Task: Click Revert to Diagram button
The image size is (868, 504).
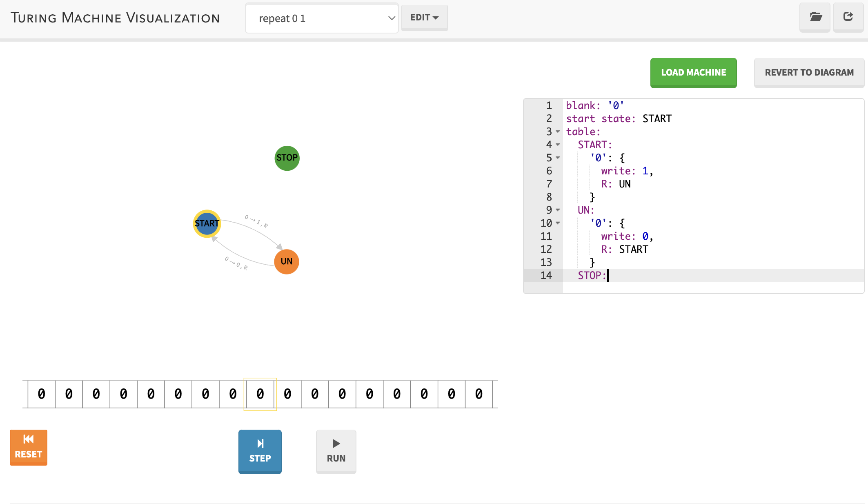Action: 809,73
